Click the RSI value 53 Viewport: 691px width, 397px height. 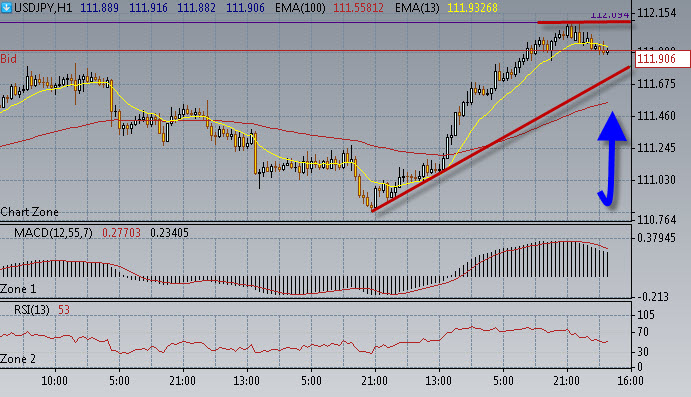pos(64,310)
